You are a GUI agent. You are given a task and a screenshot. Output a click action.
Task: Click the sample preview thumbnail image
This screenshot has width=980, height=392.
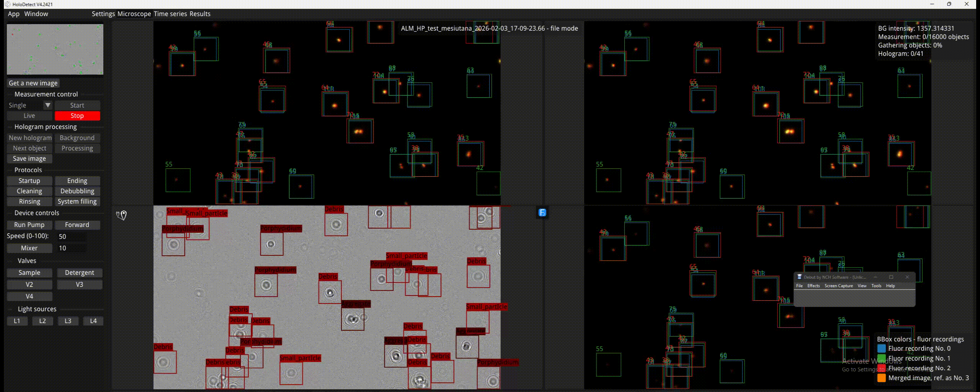55,49
